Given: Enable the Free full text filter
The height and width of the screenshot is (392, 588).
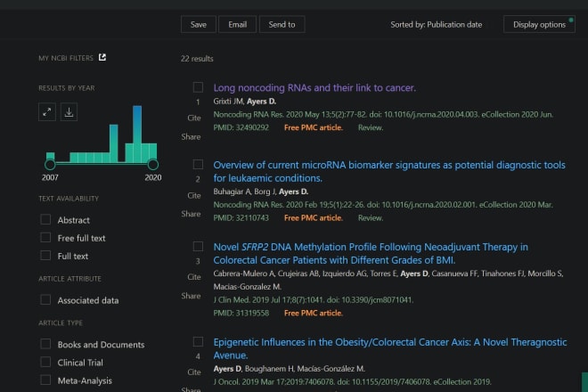Looking at the screenshot, I should pos(45,238).
